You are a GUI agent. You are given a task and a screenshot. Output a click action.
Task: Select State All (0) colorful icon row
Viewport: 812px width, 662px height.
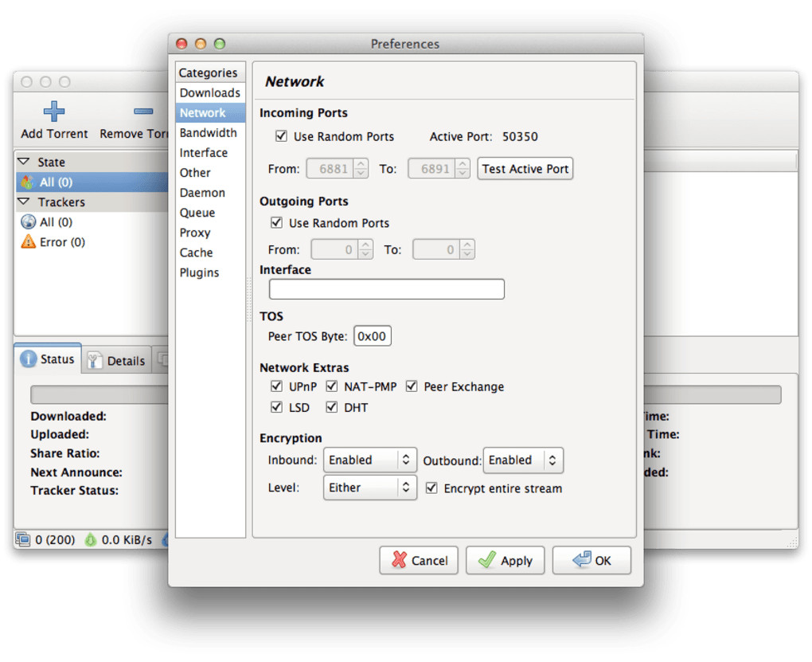click(92, 182)
